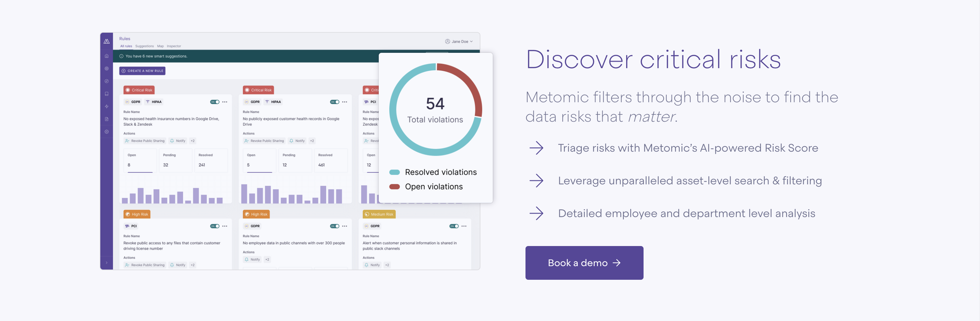This screenshot has height=321, width=980.
Task: Open the Home icon in the sidebar
Action: tap(106, 56)
